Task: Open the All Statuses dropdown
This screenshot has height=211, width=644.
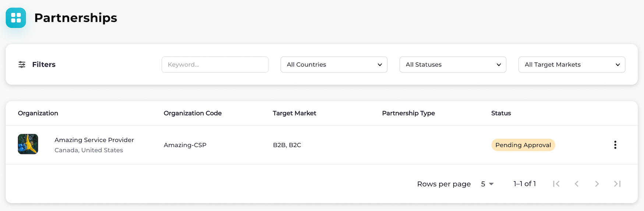Action: tap(453, 65)
